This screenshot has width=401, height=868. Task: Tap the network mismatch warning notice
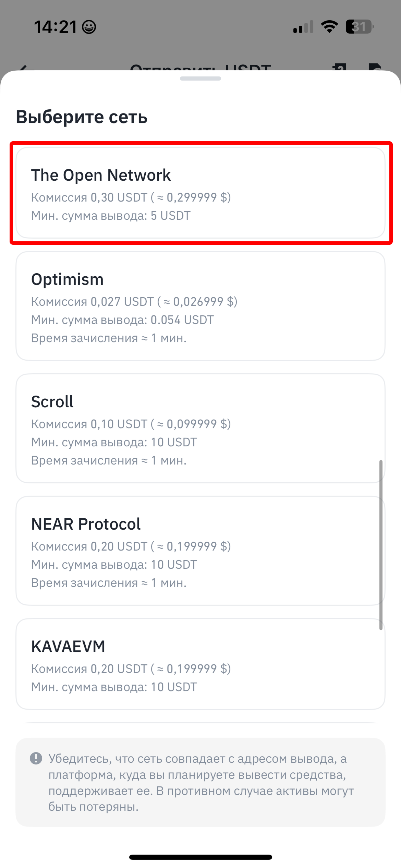point(200,782)
